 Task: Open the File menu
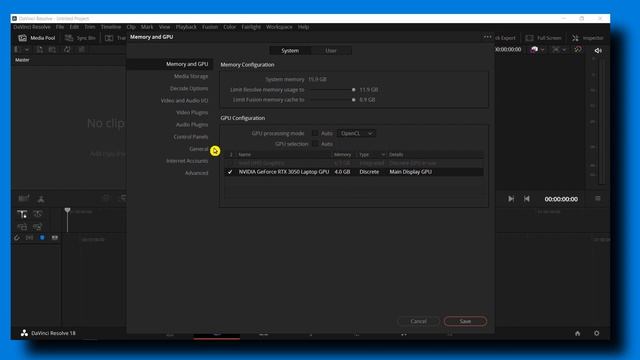point(60,27)
